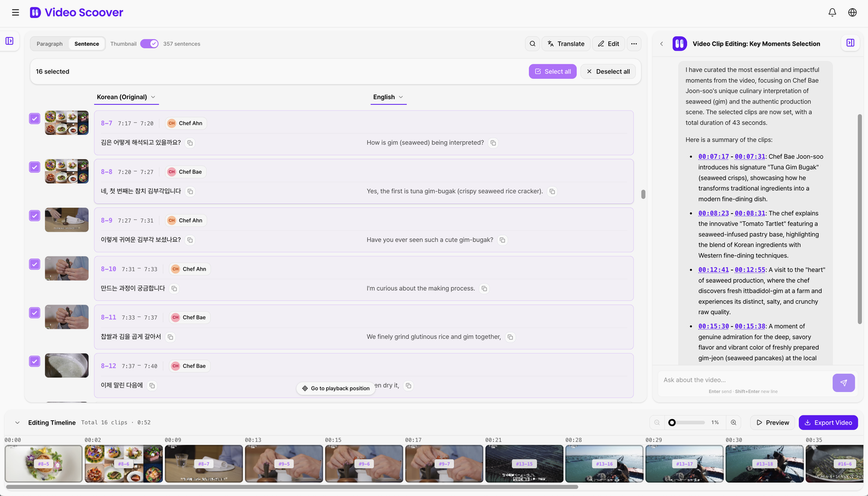Jump to timestamp 00:08:23 link
The width and height of the screenshot is (868, 496).
coord(714,213)
